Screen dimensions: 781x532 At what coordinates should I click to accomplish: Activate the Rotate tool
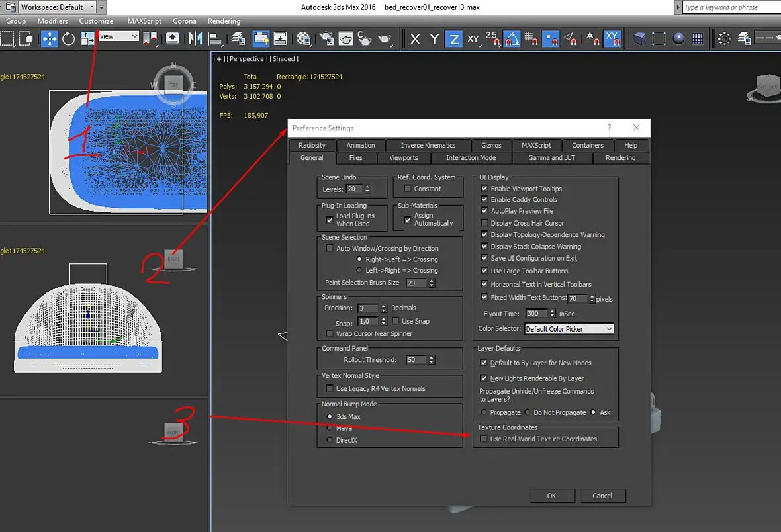click(69, 38)
